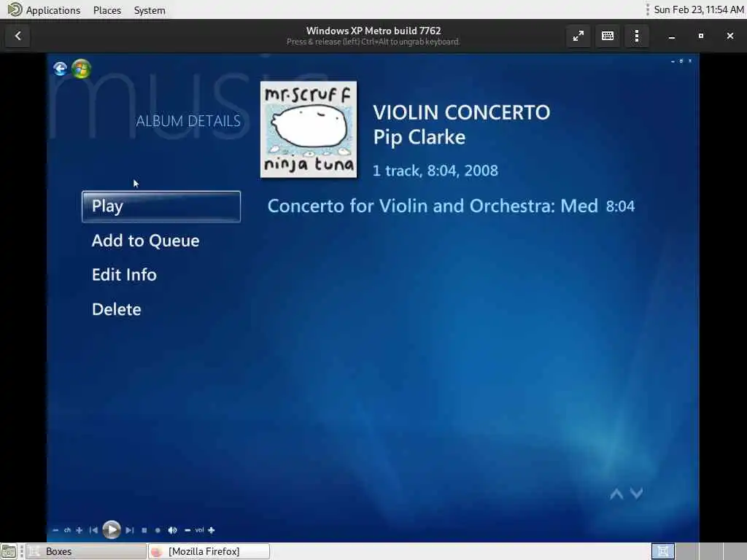Open the Boxes three-dot menu
This screenshot has height=560, width=747.
pyautogui.click(x=637, y=36)
